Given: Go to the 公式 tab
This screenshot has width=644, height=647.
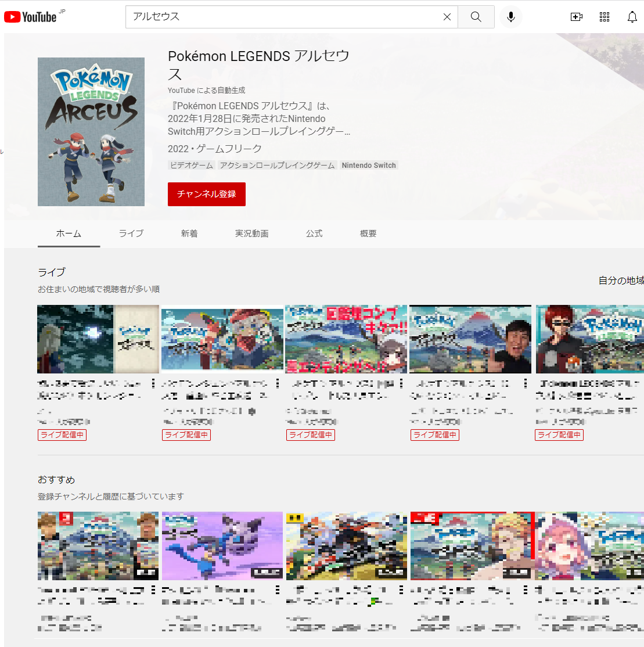Looking at the screenshot, I should point(314,233).
